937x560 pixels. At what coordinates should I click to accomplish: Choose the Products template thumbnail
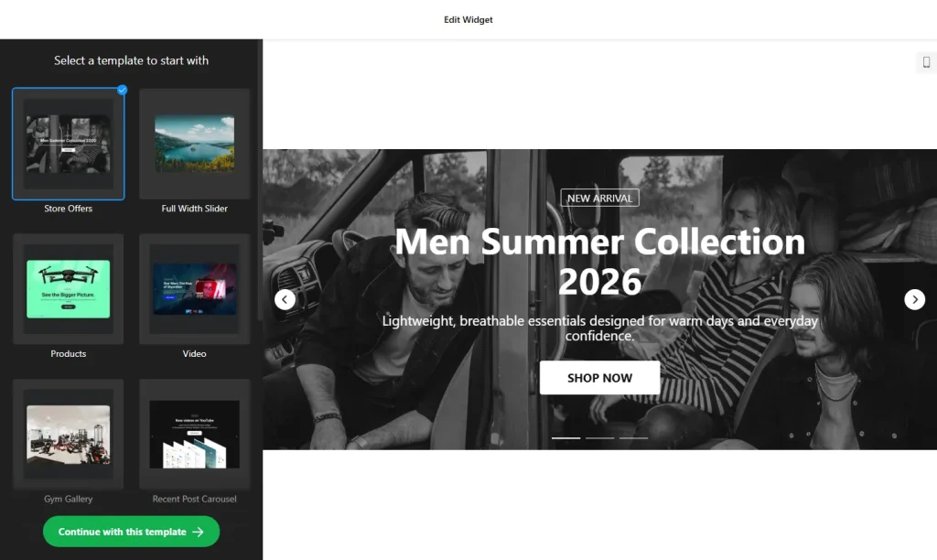(68, 288)
